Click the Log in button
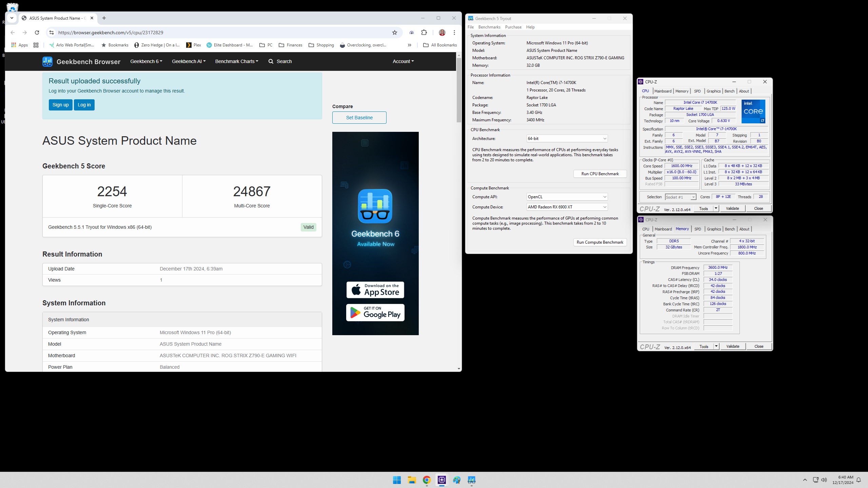Screen dimensions: 868x488 [84, 105]
